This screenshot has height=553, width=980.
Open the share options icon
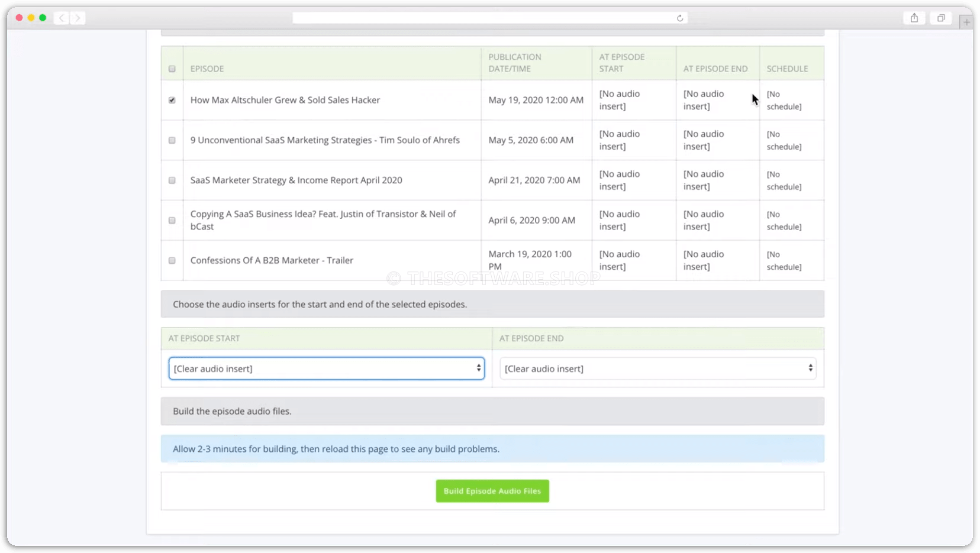pos(914,18)
